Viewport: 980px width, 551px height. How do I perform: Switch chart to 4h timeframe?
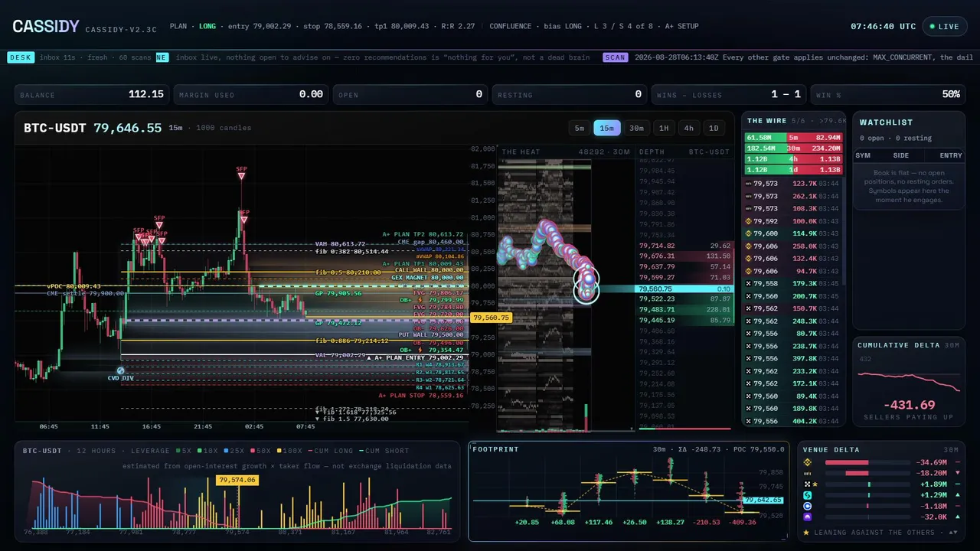pyautogui.click(x=689, y=128)
